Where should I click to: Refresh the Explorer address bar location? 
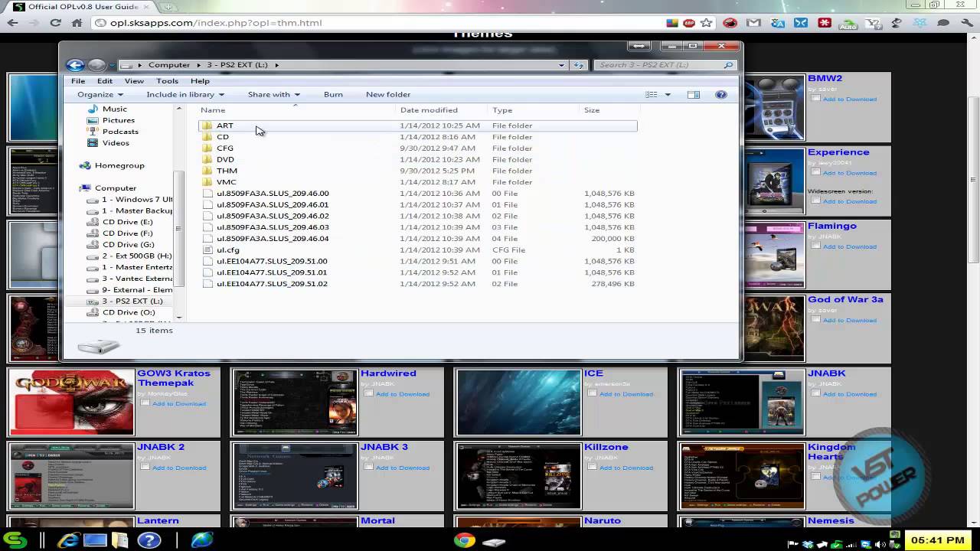pos(579,65)
